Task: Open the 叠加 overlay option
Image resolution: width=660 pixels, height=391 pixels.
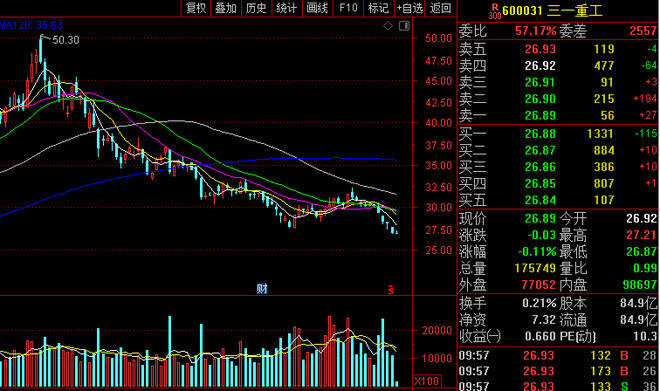Action: tap(226, 8)
